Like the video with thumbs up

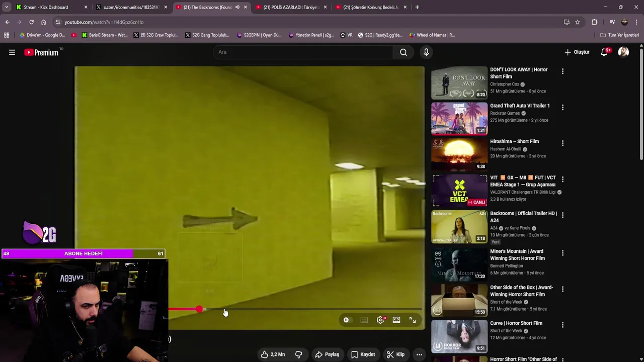[x=273, y=354]
